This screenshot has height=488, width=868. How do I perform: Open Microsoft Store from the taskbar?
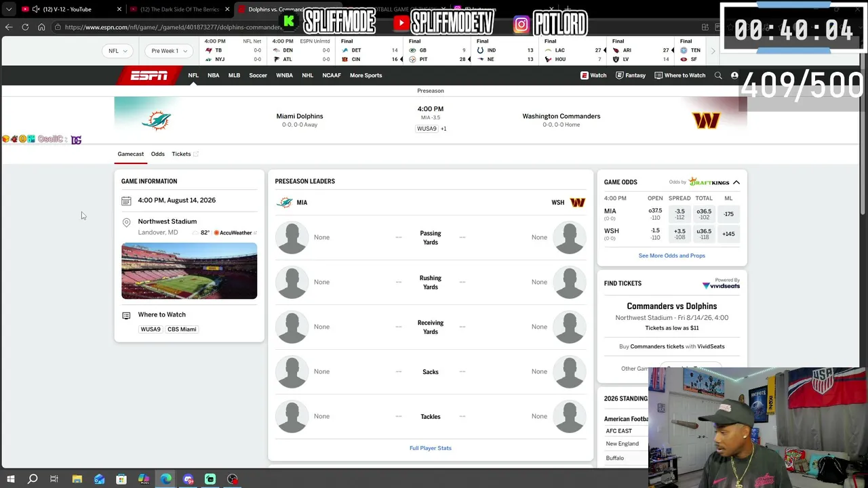(121, 479)
